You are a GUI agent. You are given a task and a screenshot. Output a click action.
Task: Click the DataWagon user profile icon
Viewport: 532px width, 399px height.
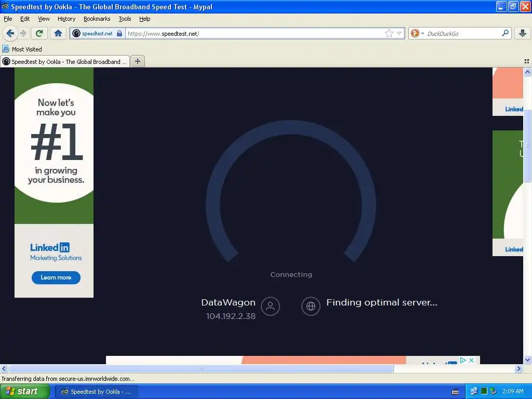click(270, 306)
